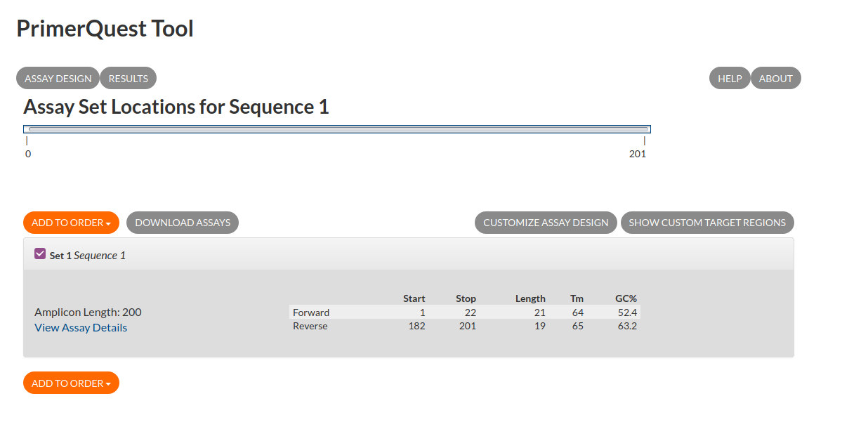The width and height of the screenshot is (868, 441).
Task: Click the sequence location bar
Action: click(x=337, y=129)
